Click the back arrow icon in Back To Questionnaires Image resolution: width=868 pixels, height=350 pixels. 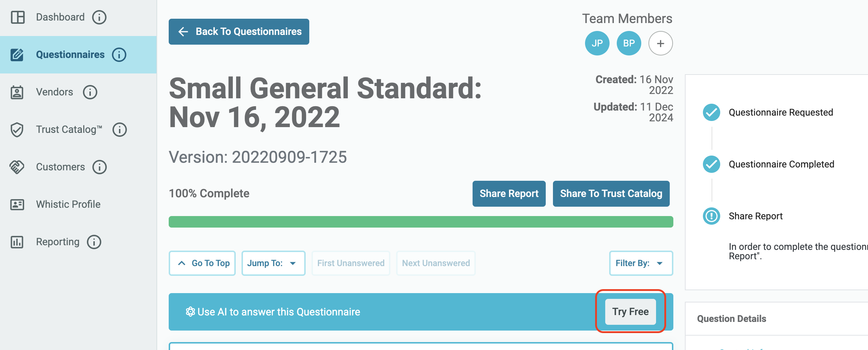[x=183, y=32]
